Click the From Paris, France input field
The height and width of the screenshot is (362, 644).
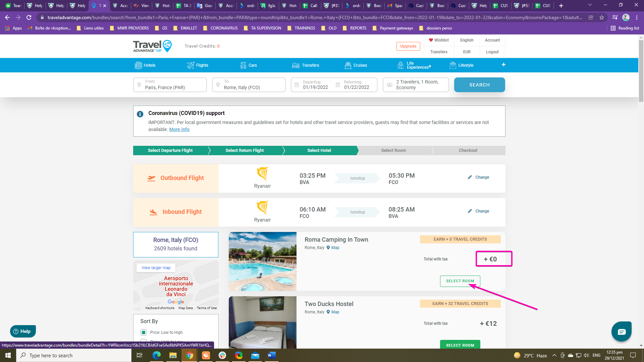[170, 85]
